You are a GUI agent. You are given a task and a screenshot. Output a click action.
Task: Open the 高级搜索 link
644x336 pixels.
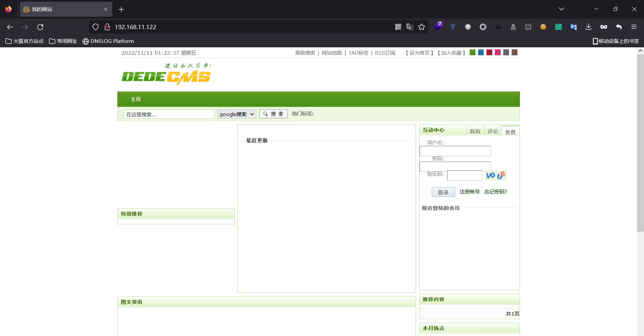point(305,53)
